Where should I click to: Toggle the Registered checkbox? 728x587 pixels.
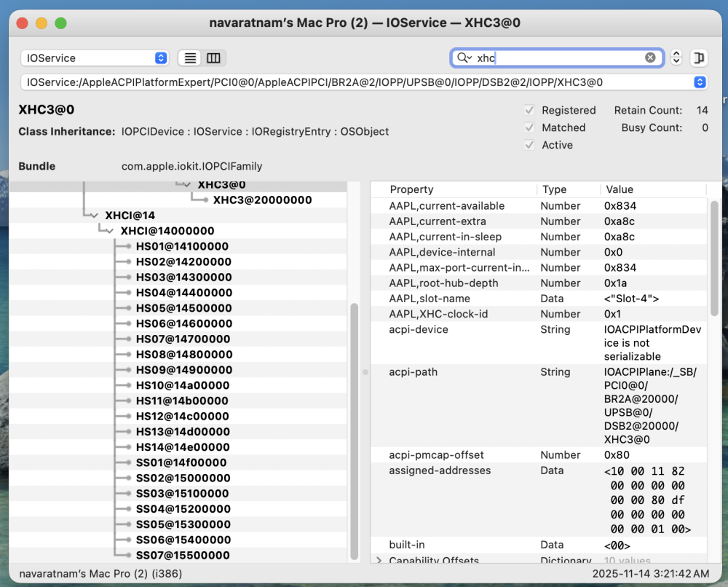529,110
